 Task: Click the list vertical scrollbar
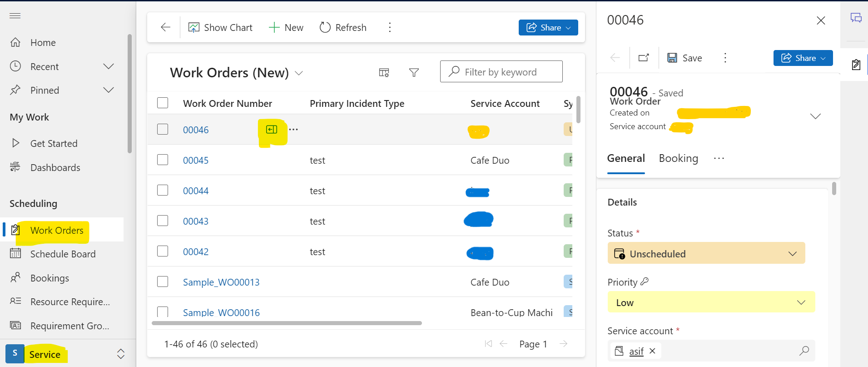tap(578, 109)
